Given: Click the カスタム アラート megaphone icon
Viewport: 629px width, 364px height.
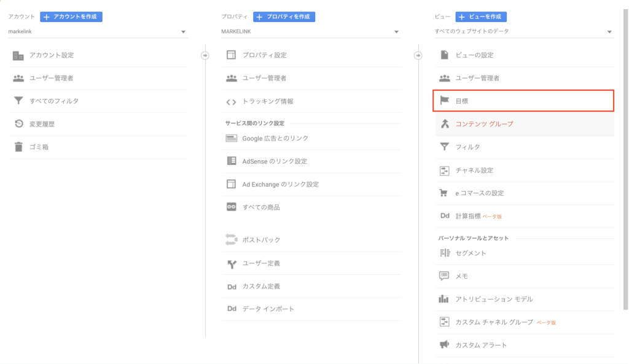Looking at the screenshot, I should pyautogui.click(x=445, y=344).
